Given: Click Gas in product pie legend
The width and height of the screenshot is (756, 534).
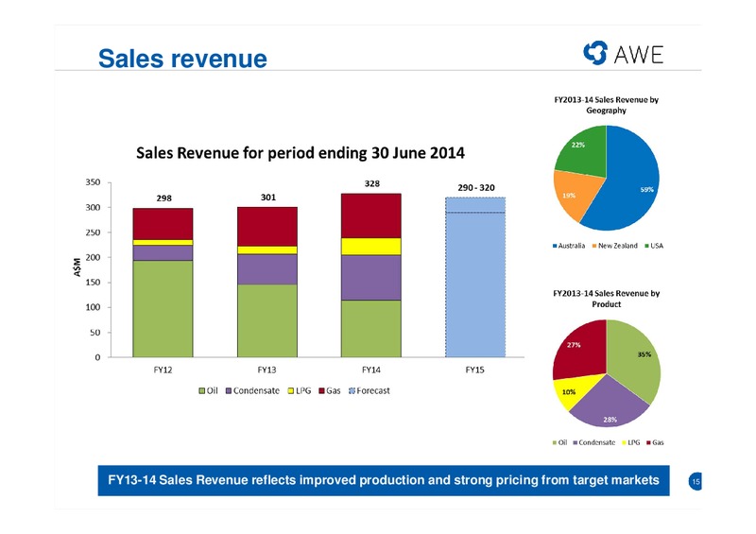Looking at the screenshot, I should (655, 442).
